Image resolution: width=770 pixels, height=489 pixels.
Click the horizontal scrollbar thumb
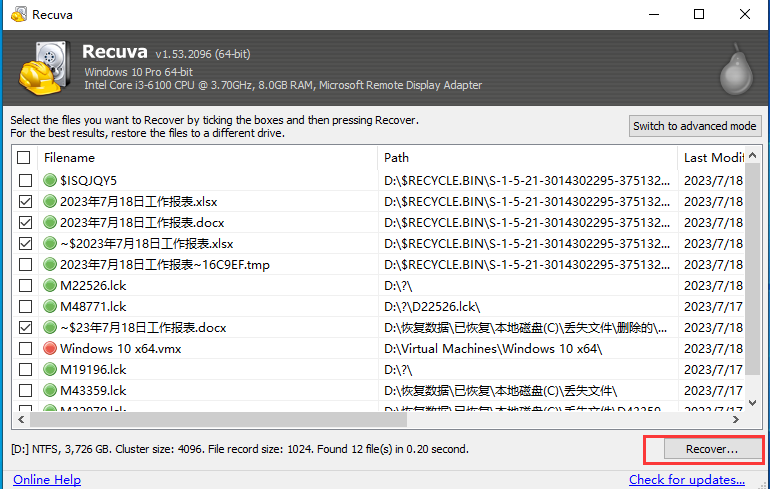coord(219,419)
